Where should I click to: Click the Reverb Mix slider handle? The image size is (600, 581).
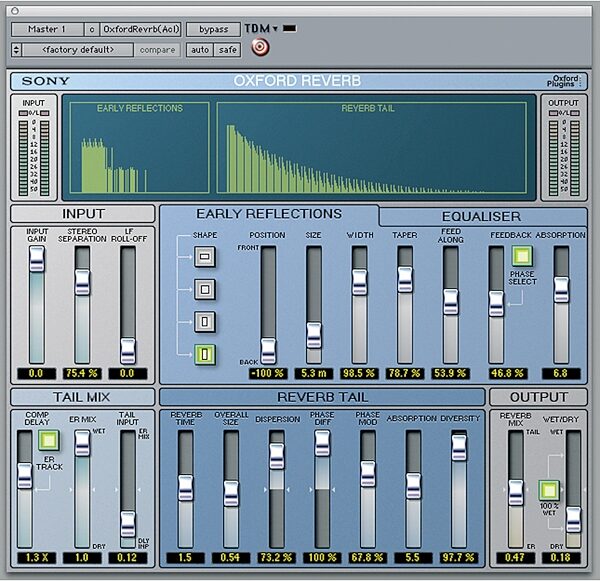516,493
